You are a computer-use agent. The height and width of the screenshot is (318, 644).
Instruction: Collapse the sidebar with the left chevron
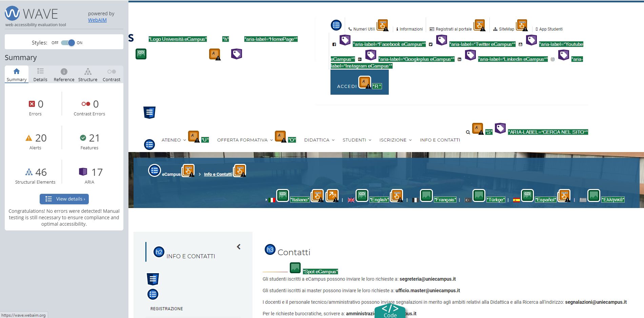tap(239, 247)
